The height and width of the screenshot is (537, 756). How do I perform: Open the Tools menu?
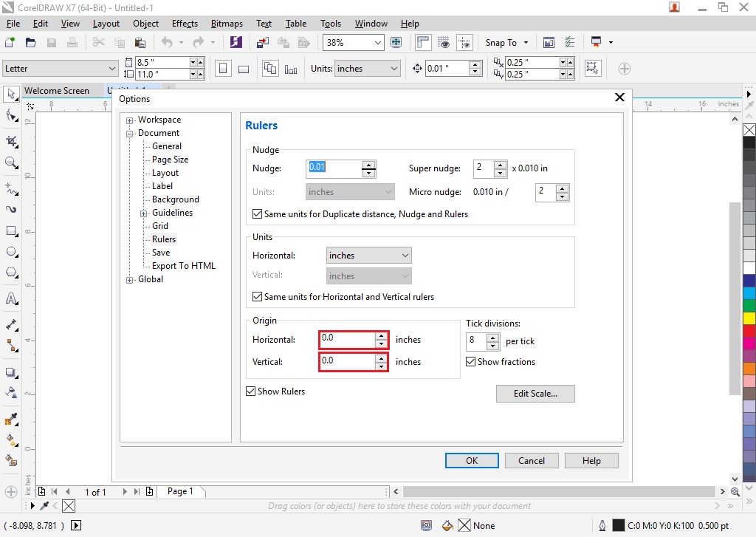point(331,23)
